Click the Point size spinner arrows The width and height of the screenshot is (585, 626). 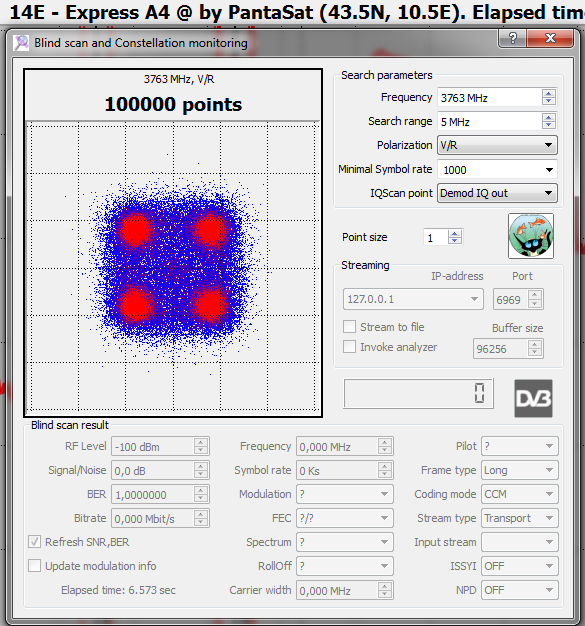(x=455, y=237)
